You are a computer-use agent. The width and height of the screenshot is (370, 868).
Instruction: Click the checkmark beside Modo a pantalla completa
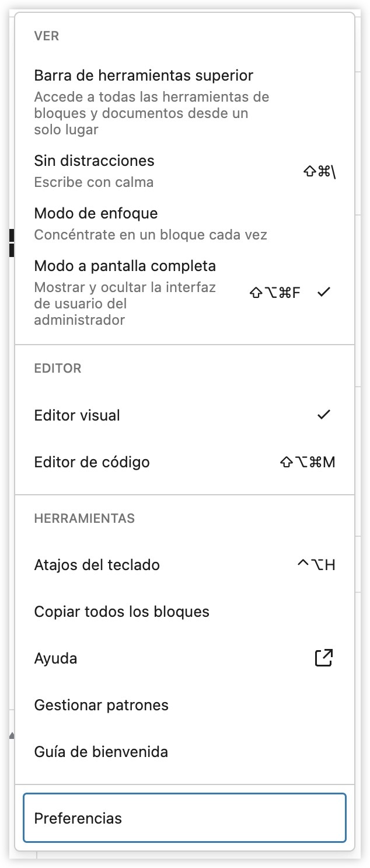[x=324, y=292]
